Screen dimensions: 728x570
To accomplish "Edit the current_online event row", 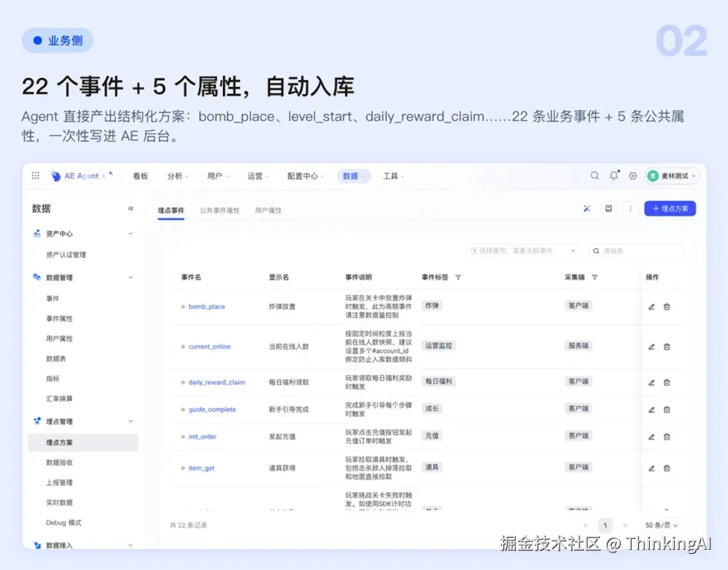I will [651, 347].
